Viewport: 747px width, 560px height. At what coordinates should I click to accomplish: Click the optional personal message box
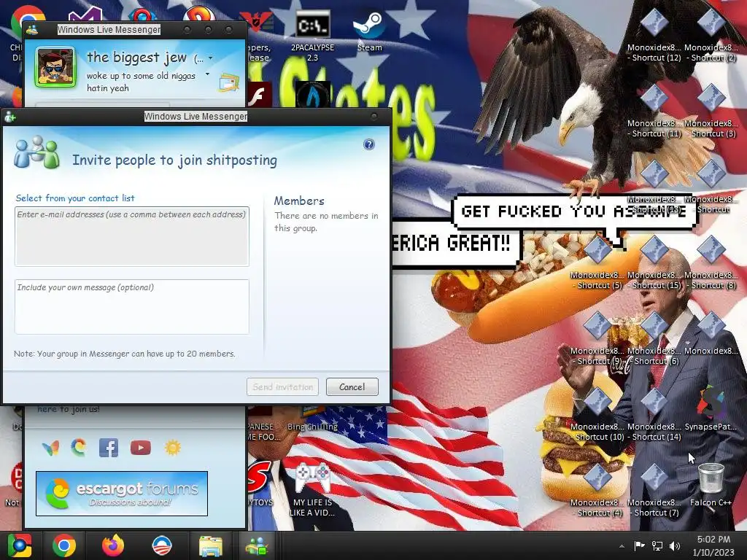[132, 307]
